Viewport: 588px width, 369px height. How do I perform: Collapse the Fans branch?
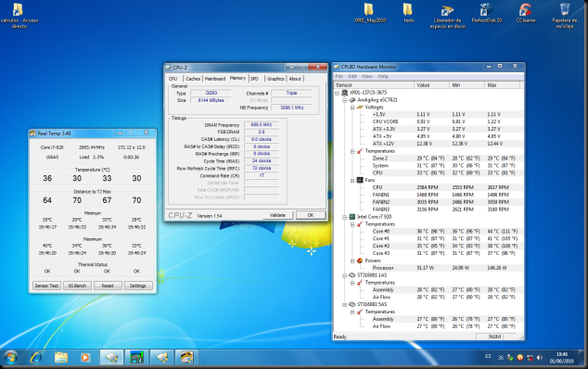coord(352,181)
